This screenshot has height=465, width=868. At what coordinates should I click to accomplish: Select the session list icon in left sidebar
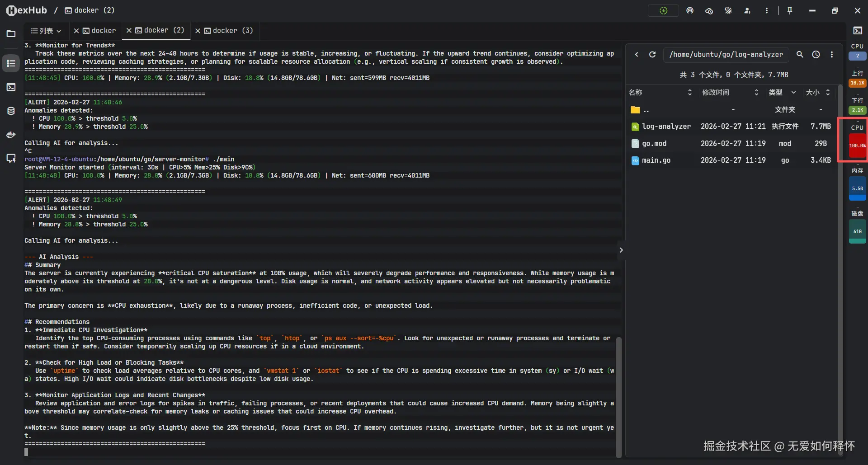11,64
